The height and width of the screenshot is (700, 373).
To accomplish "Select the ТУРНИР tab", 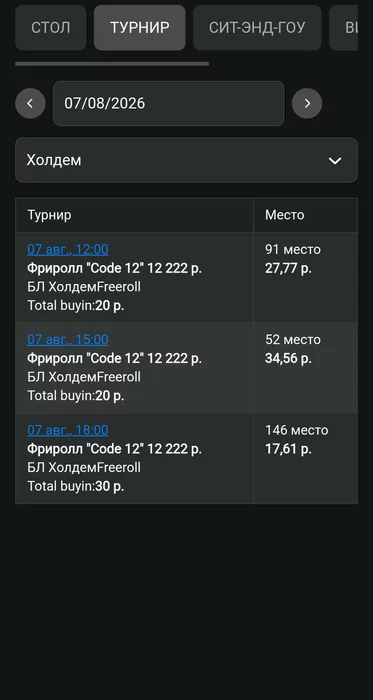I will [140, 28].
